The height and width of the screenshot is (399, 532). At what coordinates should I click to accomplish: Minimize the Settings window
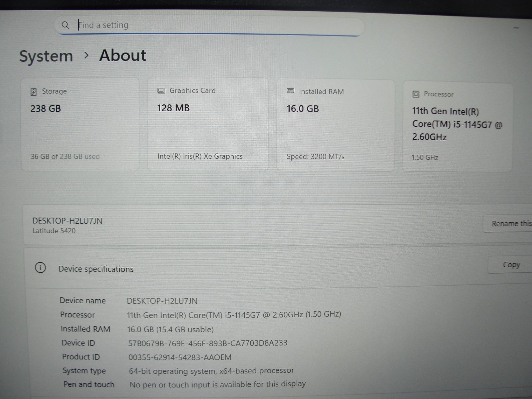[x=516, y=28]
